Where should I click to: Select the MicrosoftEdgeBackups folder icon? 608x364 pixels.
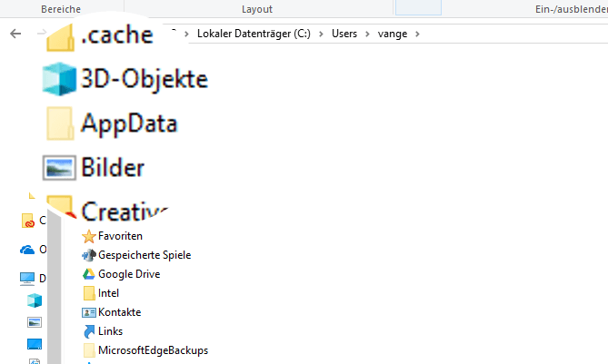tap(89, 350)
